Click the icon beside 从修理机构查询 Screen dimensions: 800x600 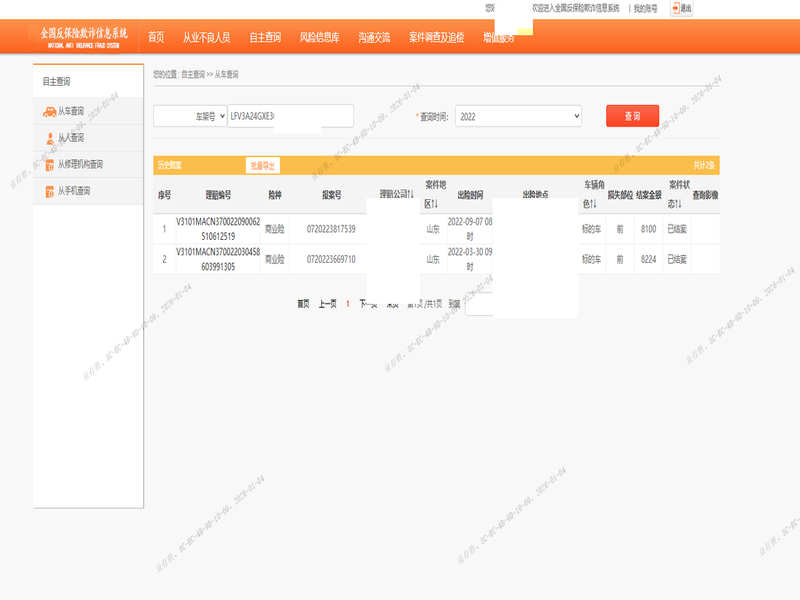(49, 164)
